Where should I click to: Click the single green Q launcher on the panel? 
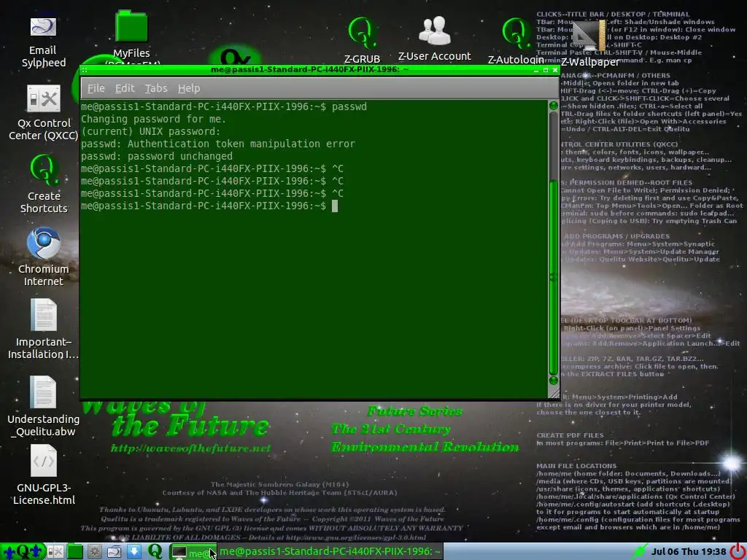point(155,551)
